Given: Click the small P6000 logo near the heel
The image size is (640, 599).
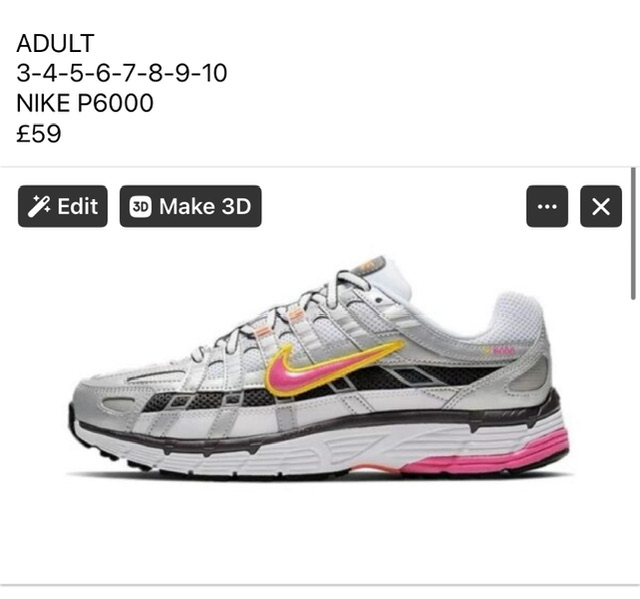Looking at the screenshot, I should coord(499,351).
